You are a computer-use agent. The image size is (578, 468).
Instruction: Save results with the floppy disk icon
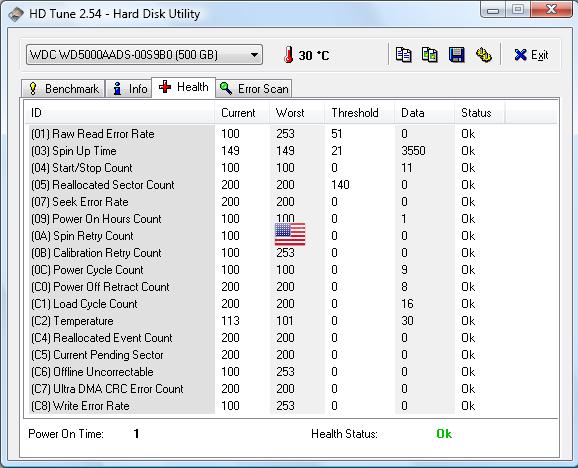[456, 55]
